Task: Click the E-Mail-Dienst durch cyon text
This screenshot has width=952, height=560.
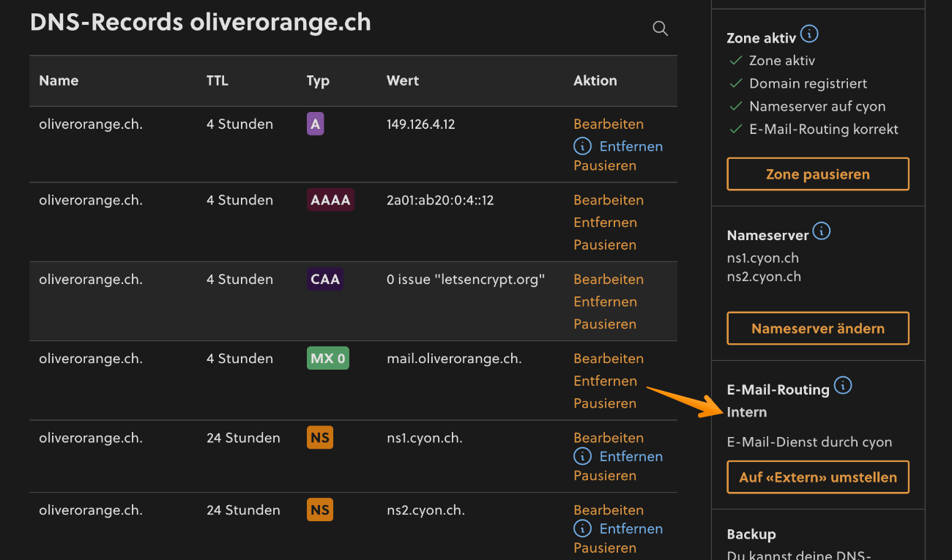Action: coord(809,442)
